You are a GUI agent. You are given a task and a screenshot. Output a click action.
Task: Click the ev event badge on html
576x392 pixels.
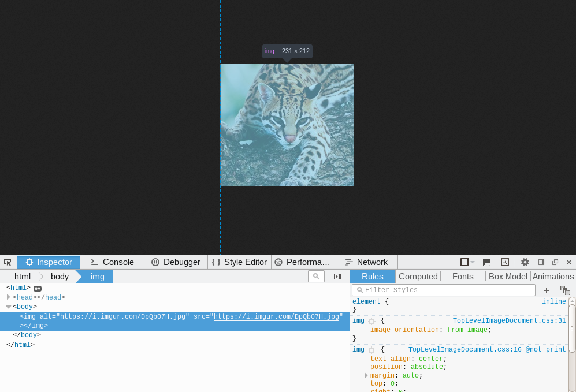[38, 288]
